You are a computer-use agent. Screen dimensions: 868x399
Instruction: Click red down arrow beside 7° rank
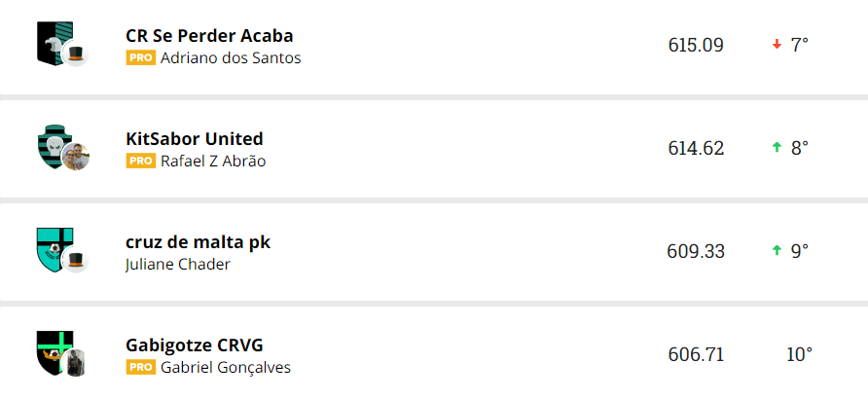point(777,45)
